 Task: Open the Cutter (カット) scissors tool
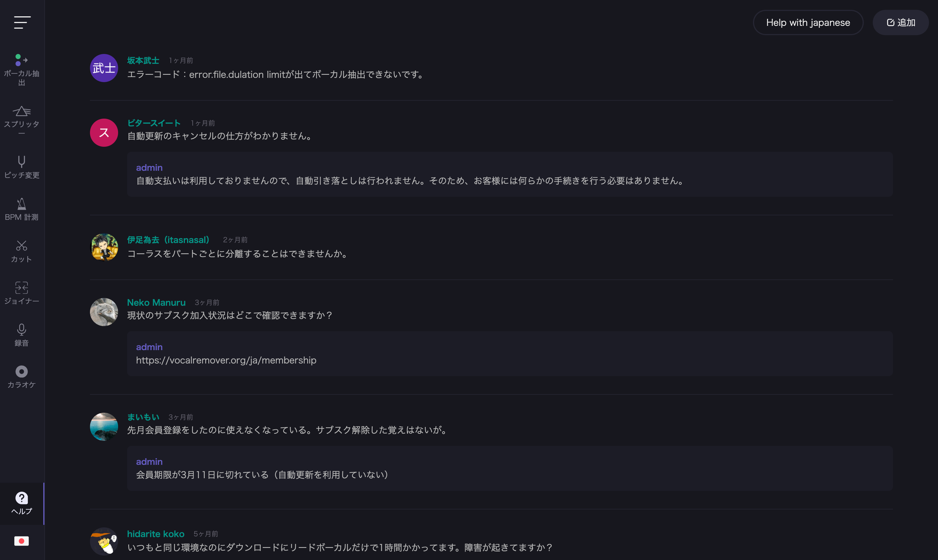pyautogui.click(x=21, y=251)
